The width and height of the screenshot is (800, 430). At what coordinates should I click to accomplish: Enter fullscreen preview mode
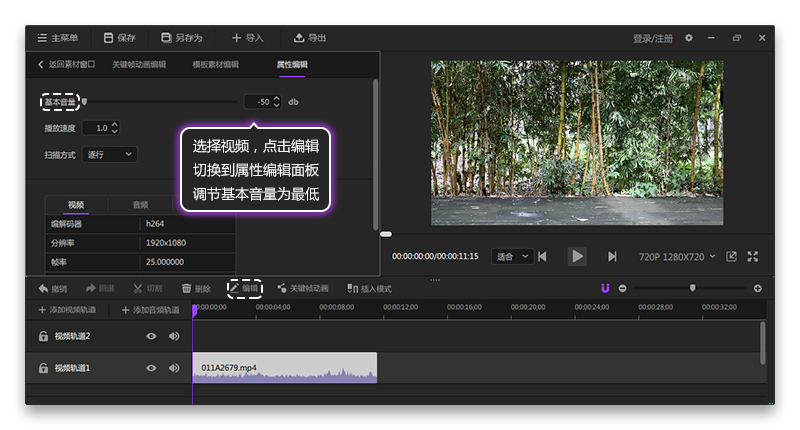point(753,257)
